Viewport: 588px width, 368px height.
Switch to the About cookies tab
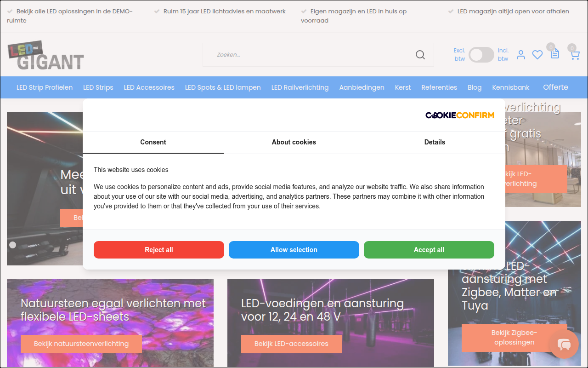[294, 142]
